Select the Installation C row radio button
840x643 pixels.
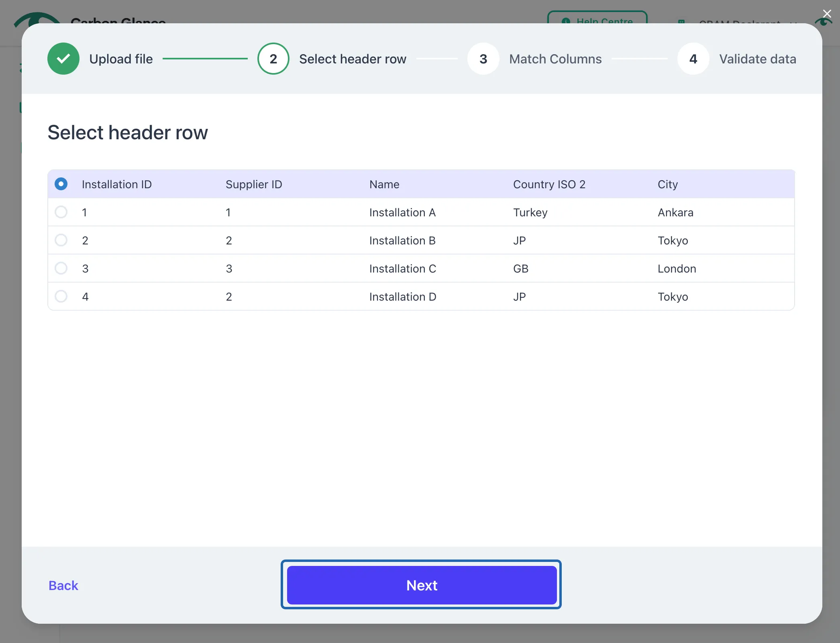pyautogui.click(x=61, y=269)
